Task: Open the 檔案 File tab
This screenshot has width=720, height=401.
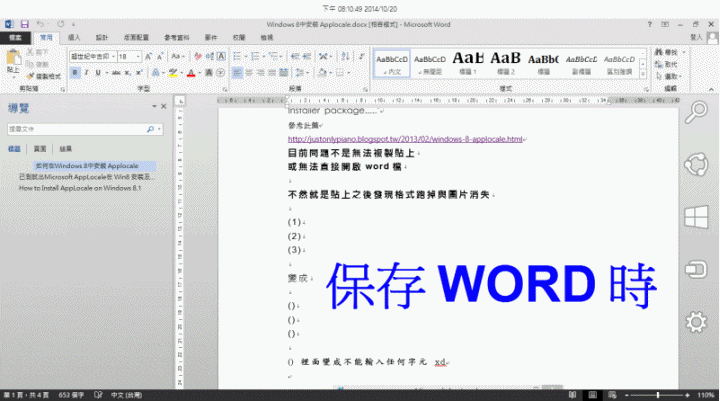Action: [15, 38]
